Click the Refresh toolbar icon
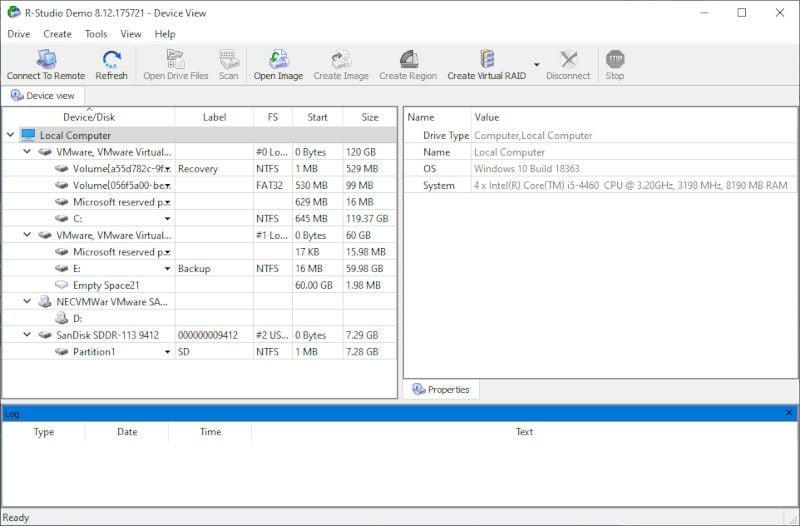This screenshot has width=800, height=526. pos(111,59)
